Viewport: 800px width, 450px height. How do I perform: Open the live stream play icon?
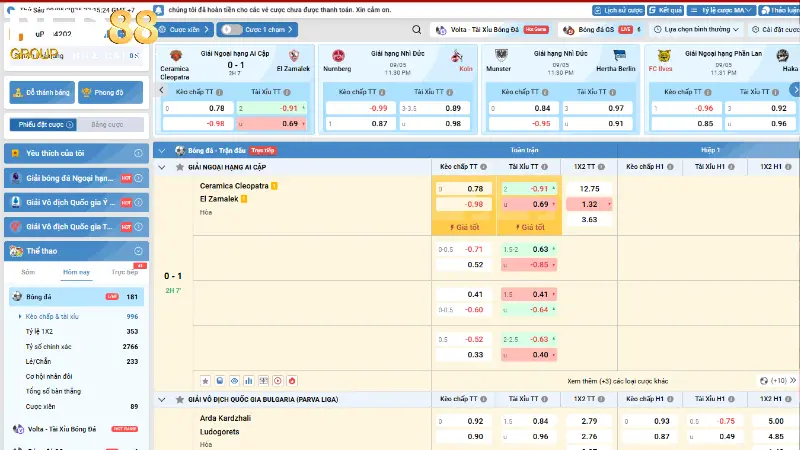pos(278,381)
